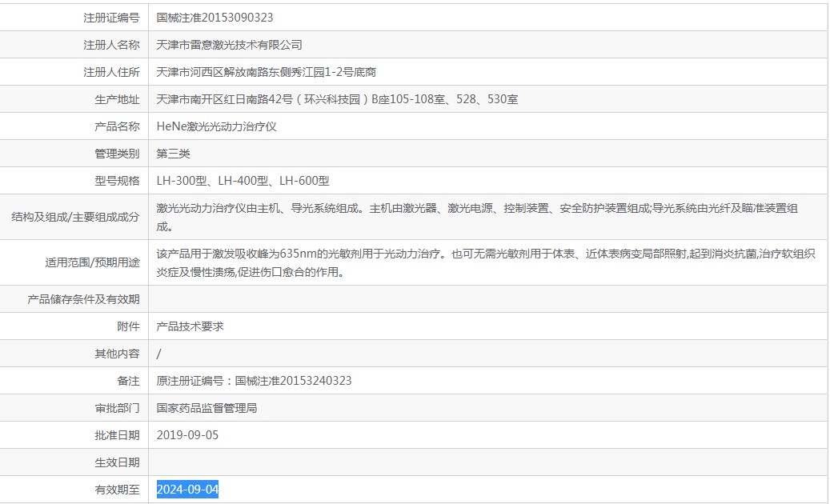The height and width of the screenshot is (504, 830).
Task: Select the 生产地址 label
Action: tap(117, 99)
